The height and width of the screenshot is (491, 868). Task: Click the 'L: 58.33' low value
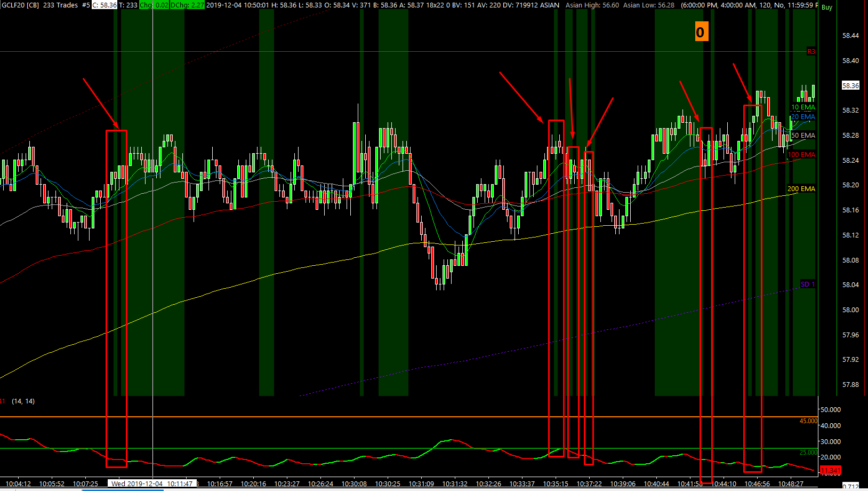310,5
